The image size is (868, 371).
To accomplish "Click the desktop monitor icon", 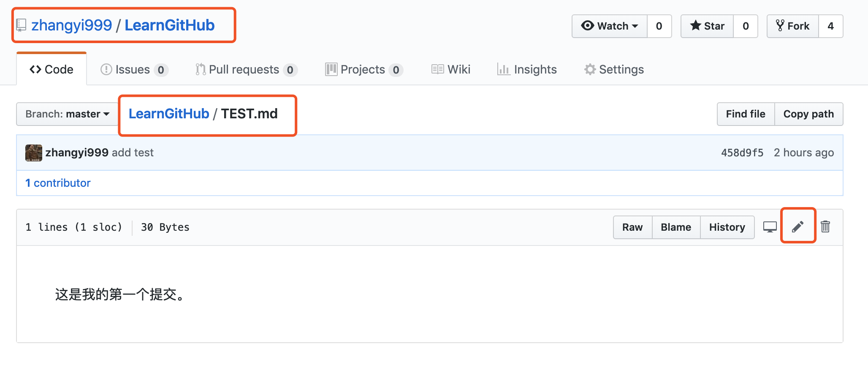I will [x=770, y=227].
